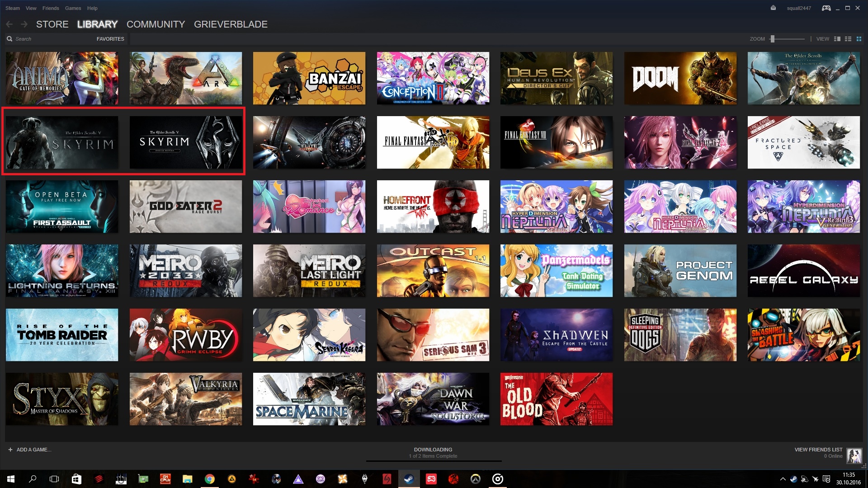Switch to detail view layout icon

coord(837,39)
